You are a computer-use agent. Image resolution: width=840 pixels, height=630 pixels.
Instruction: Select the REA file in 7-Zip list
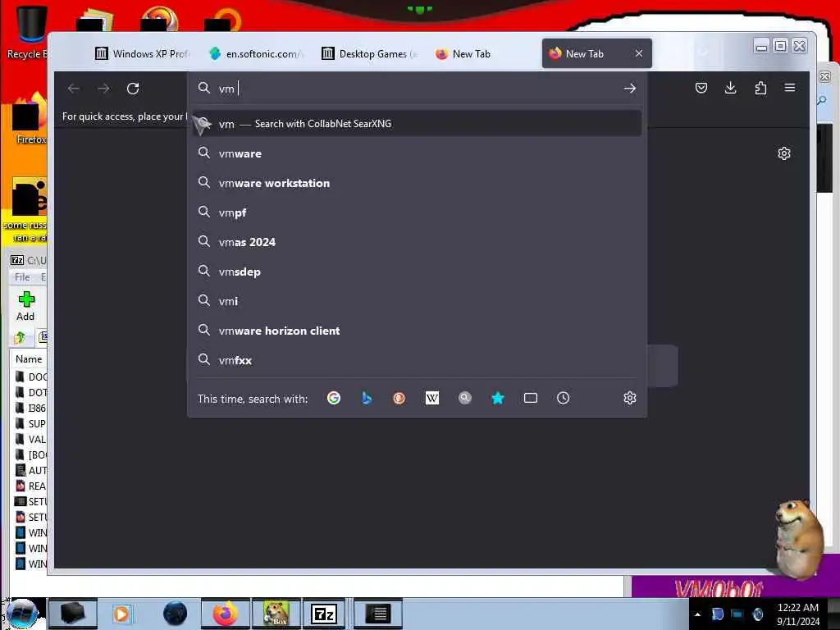(31, 486)
